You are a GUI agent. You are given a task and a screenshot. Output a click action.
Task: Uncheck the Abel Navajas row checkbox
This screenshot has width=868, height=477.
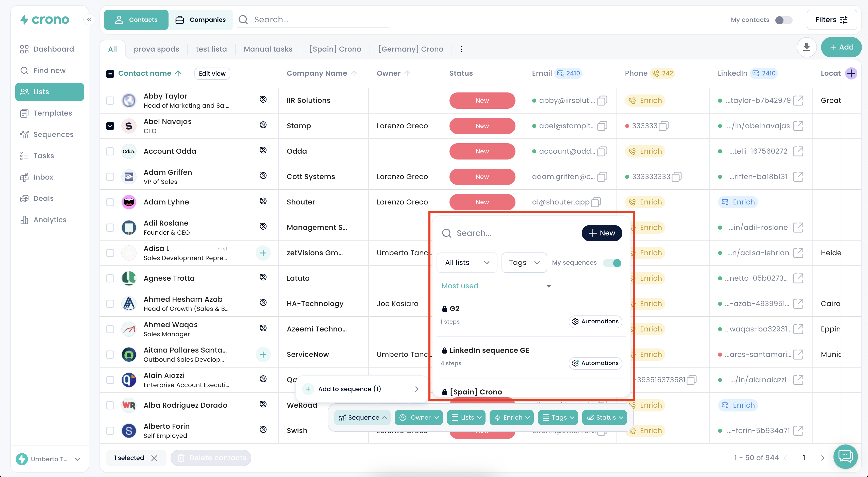110,126
